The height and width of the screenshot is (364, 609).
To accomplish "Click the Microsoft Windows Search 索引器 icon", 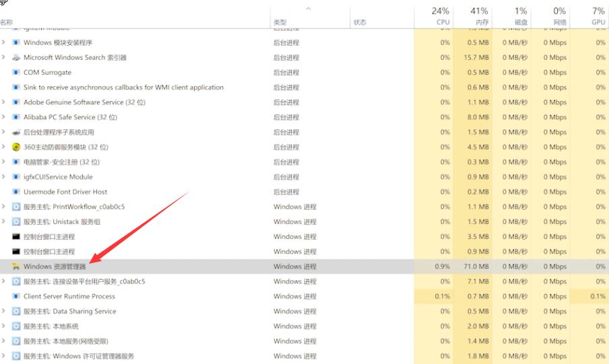I will pyautogui.click(x=16, y=57).
